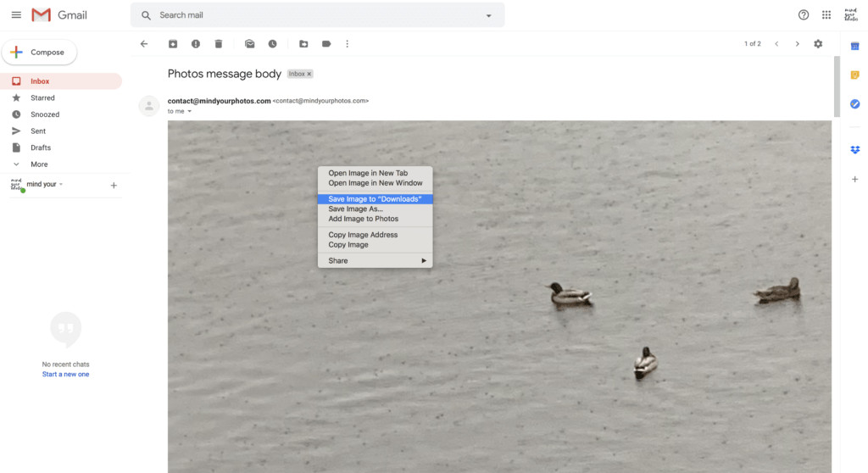The image size is (868, 473).
Task: Open the Settings gear
Action: click(818, 44)
